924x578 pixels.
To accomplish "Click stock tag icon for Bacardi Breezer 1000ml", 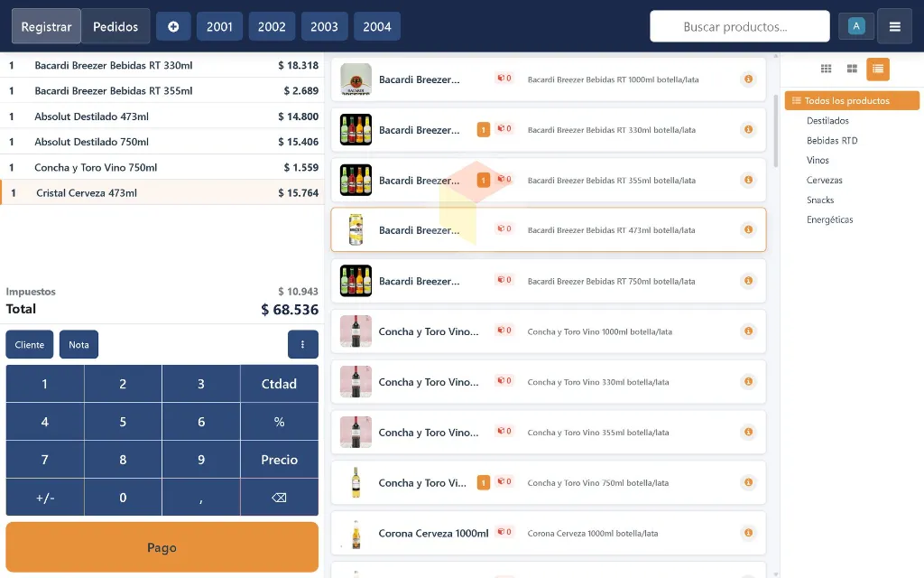I will tap(504, 78).
